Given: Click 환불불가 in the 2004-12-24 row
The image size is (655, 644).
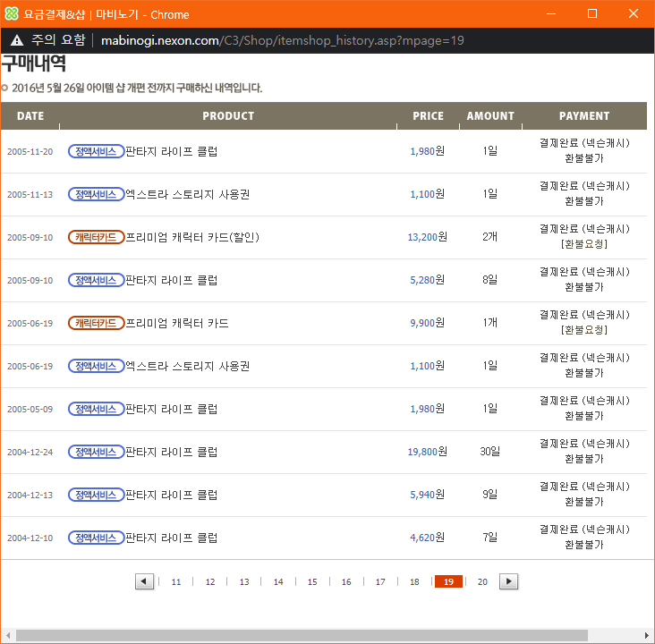Looking at the screenshot, I should (x=584, y=459).
